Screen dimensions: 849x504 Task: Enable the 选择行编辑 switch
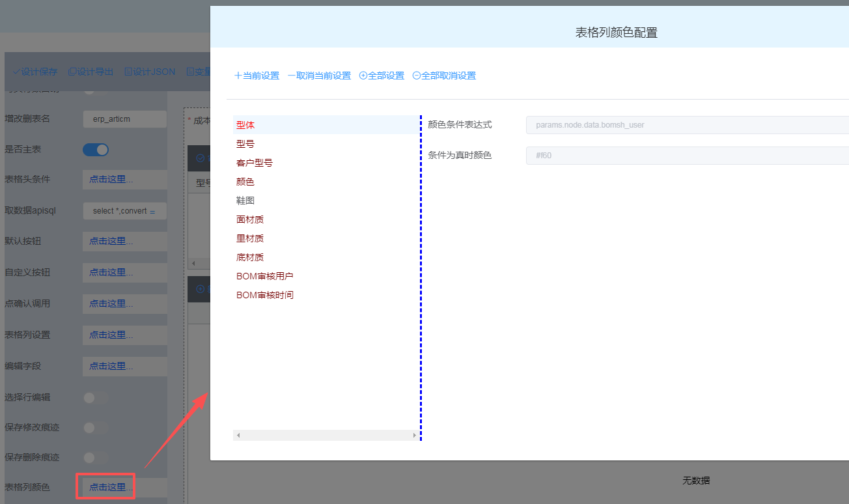click(x=95, y=397)
